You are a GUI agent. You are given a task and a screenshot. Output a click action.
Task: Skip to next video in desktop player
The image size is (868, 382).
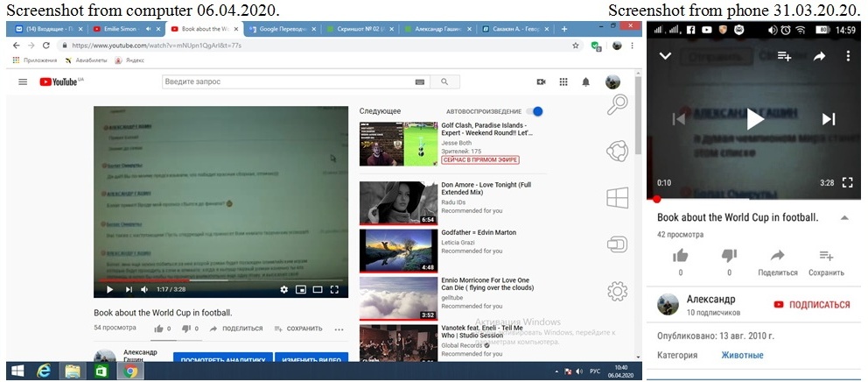coord(129,289)
